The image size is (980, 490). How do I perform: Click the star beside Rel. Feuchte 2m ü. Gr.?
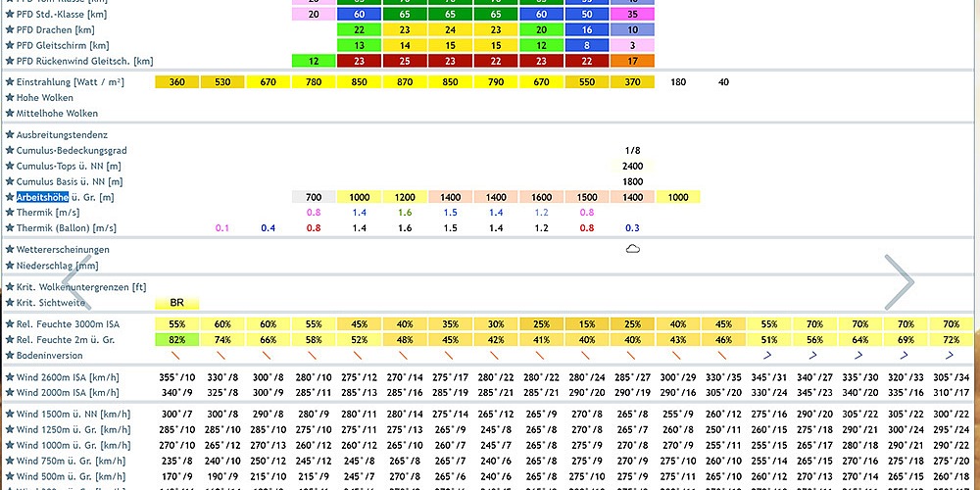[x=10, y=340]
